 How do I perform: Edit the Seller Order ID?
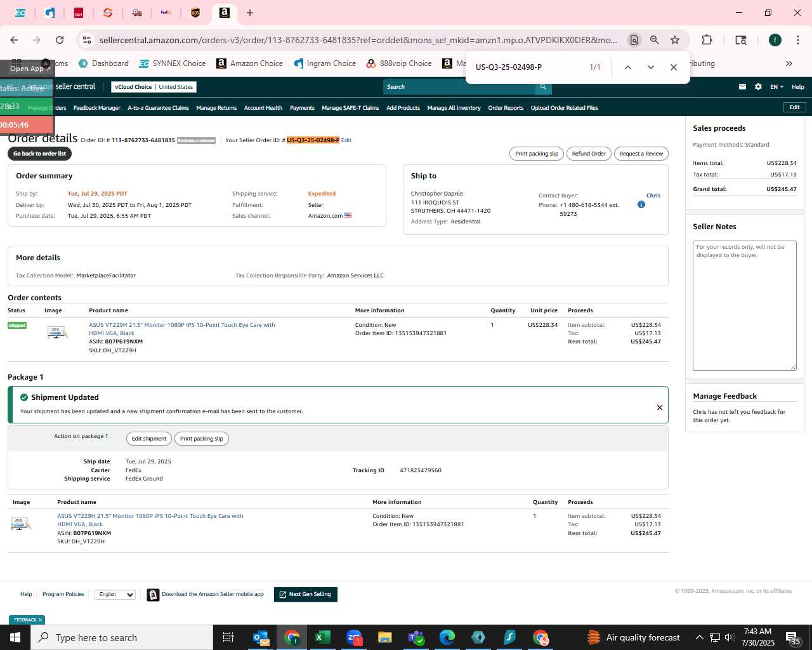346,140
